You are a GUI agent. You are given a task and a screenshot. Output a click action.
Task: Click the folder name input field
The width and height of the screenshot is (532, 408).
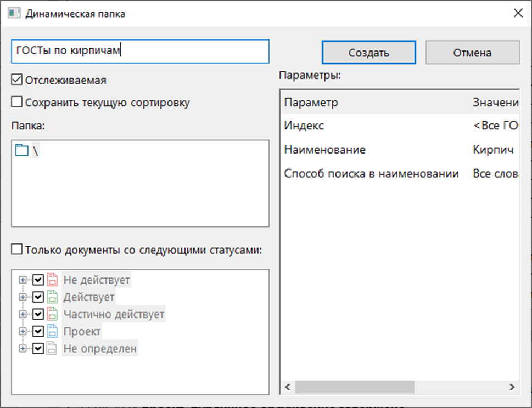tap(140, 52)
